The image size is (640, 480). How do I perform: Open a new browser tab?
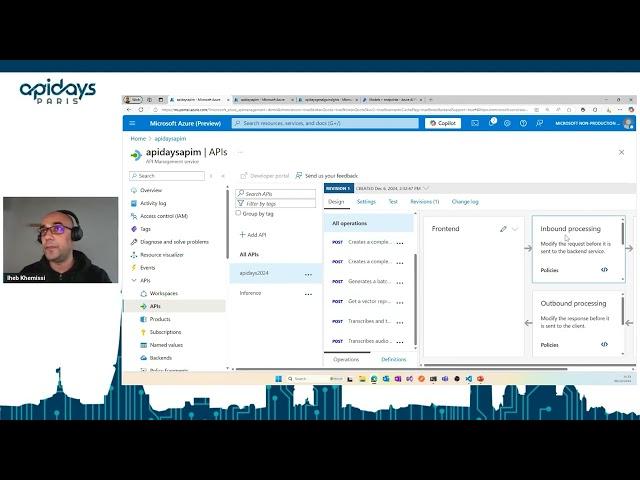click(x=430, y=100)
